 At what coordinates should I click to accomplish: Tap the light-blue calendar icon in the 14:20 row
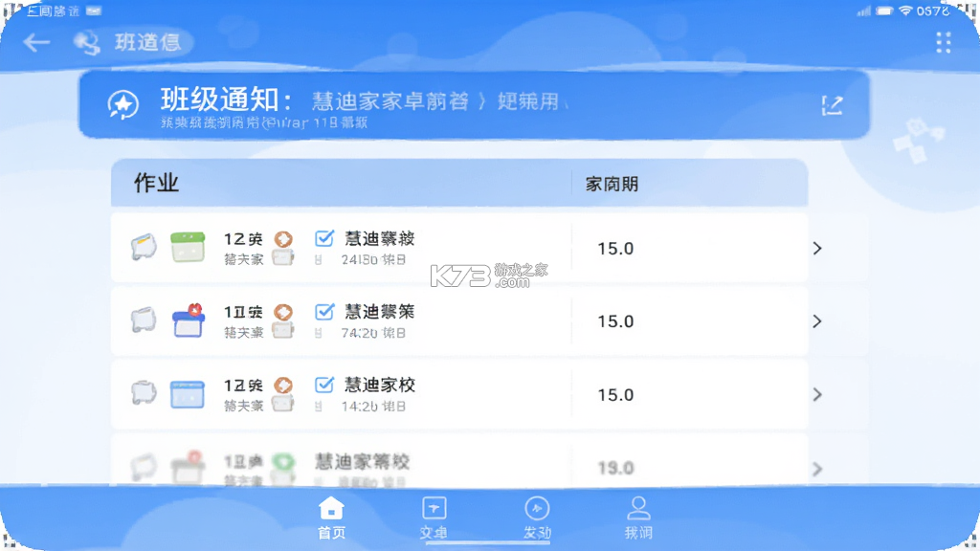(188, 394)
